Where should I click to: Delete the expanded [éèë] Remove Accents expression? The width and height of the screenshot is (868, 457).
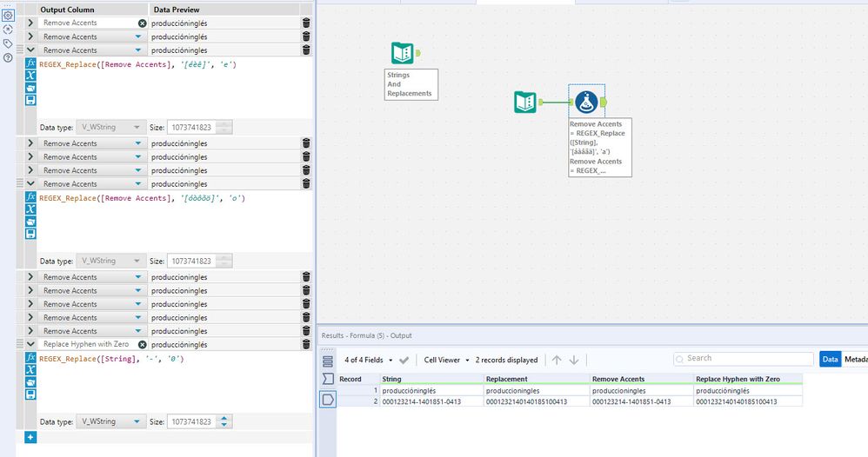click(306, 50)
